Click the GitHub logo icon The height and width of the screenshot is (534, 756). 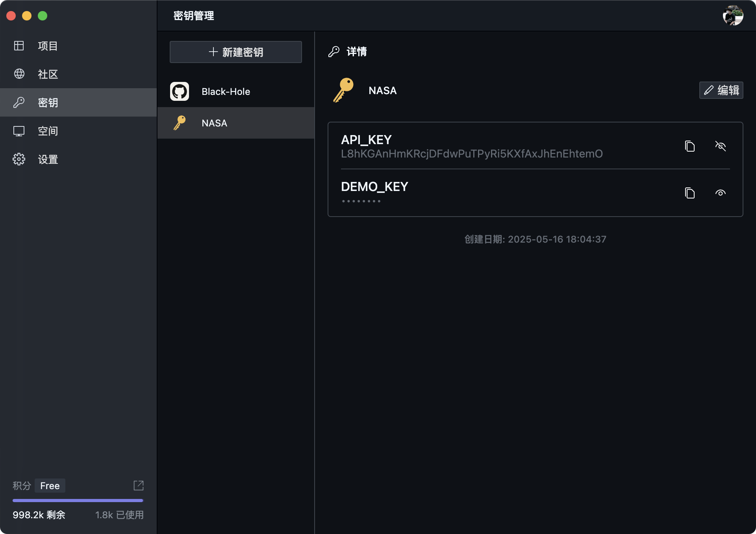[180, 91]
